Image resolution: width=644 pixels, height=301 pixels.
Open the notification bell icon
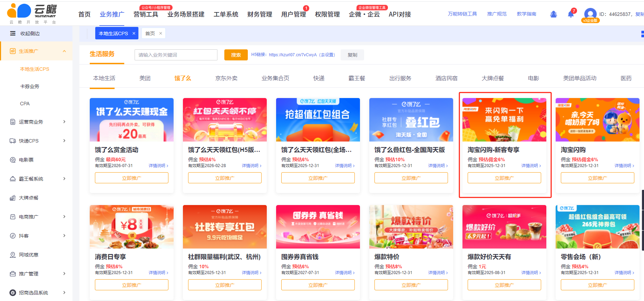[571, 14]
